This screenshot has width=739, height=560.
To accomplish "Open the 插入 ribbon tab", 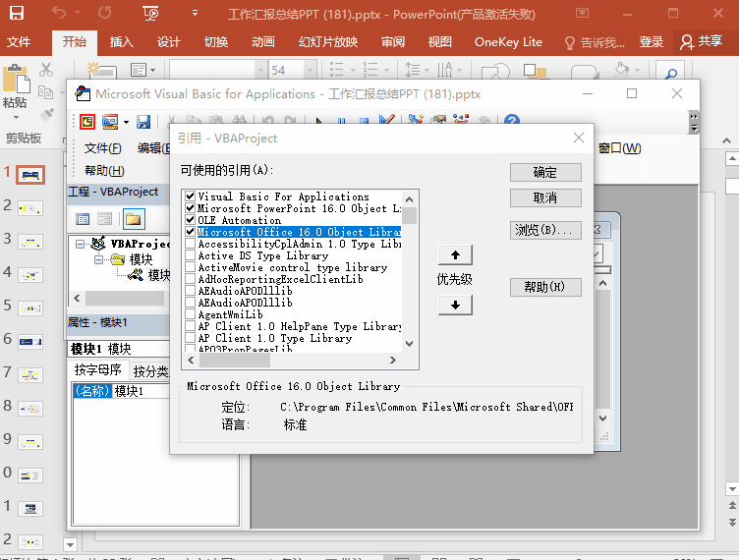I will tap(122, 42).
